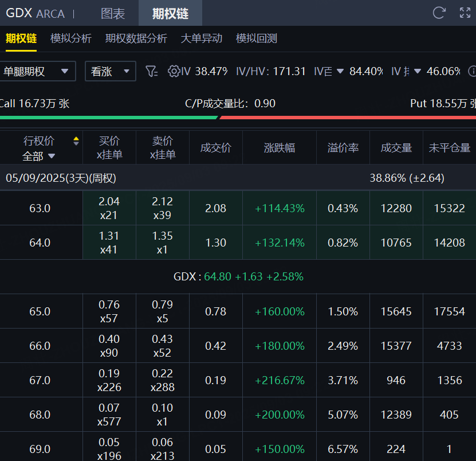This screenshot has width=476, height=461.
Task: Open the 期权数据分析 sub-tab
Action: coord(136,38)
